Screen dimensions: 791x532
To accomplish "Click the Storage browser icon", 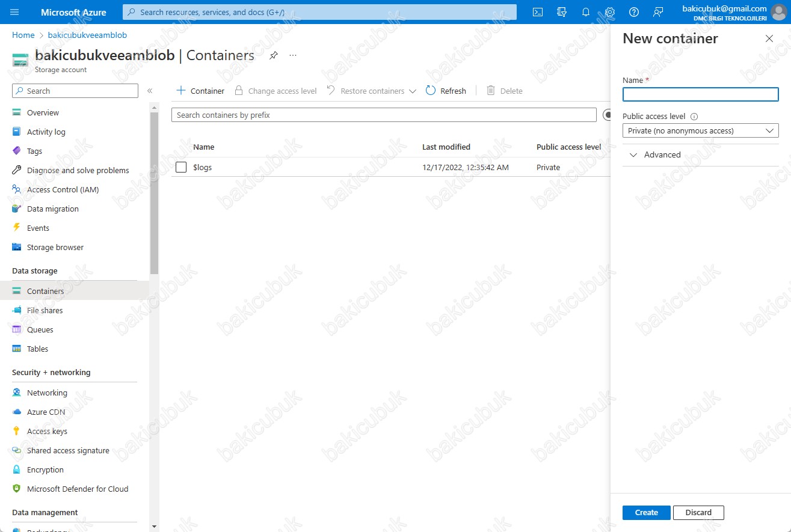I will [16, 247].
